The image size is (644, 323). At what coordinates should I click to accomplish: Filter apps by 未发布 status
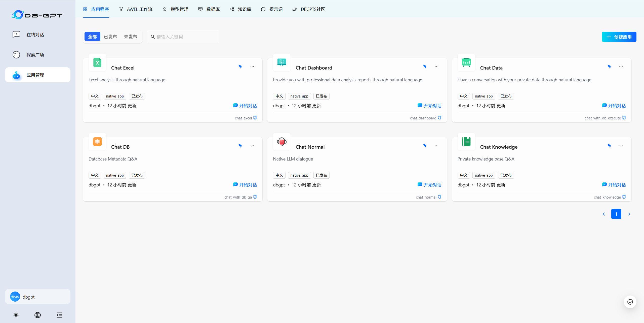click(130, 37)
